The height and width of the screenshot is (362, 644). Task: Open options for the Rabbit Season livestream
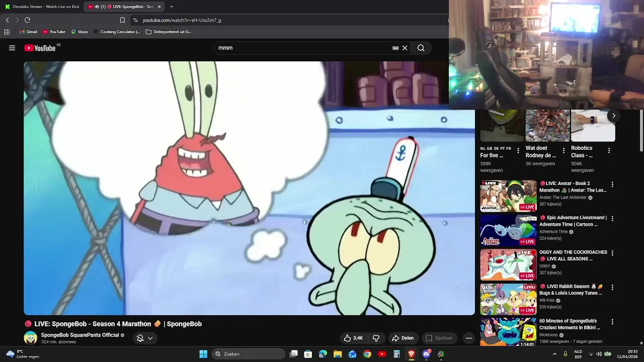612,288
